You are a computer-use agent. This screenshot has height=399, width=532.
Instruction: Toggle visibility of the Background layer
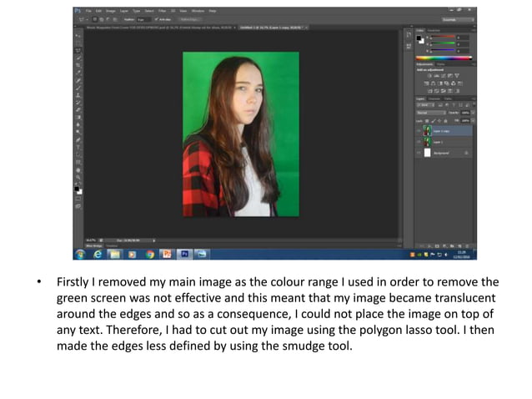[419, 154]
